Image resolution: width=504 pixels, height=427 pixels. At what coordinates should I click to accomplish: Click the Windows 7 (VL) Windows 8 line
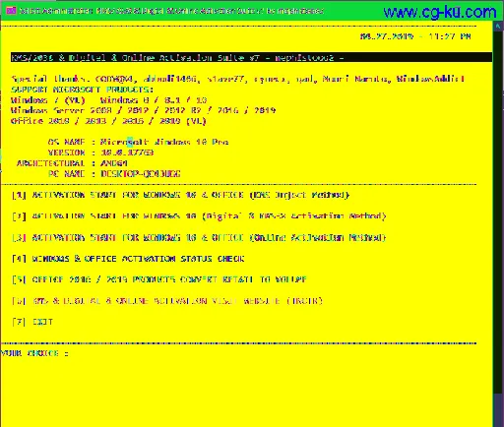pos(108,100)
